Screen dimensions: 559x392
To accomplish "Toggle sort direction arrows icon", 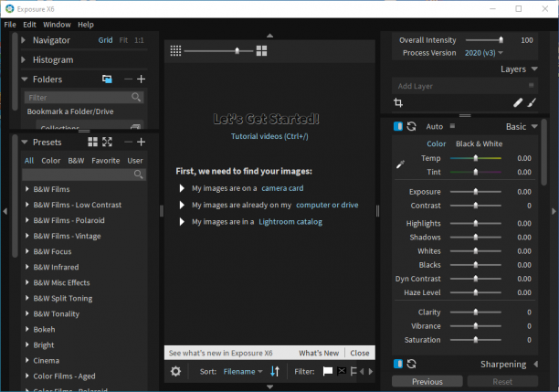I will click(x=275, y=371).
